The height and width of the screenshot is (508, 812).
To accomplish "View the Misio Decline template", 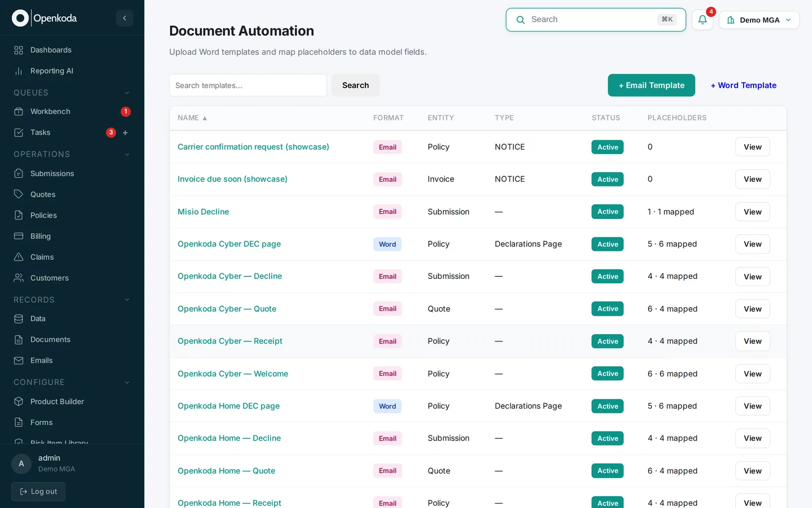I will (x=753, y=212).
